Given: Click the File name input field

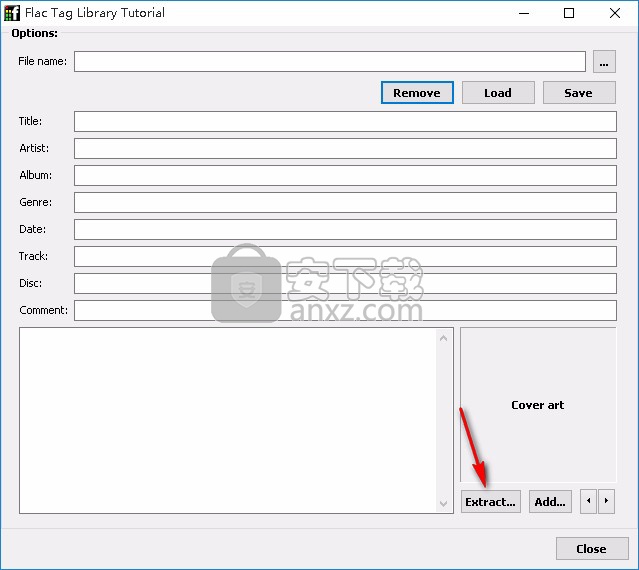Looking at the screenshot, I should (x=330, y=62).
